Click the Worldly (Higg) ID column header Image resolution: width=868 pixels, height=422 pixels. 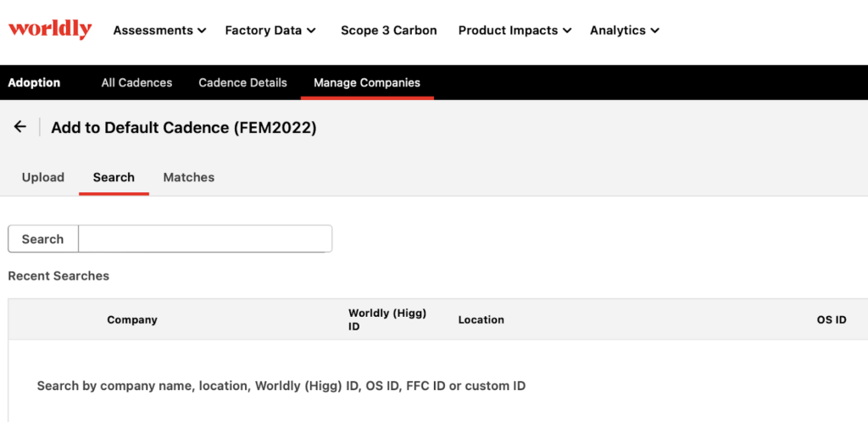(x=387, y=319)
